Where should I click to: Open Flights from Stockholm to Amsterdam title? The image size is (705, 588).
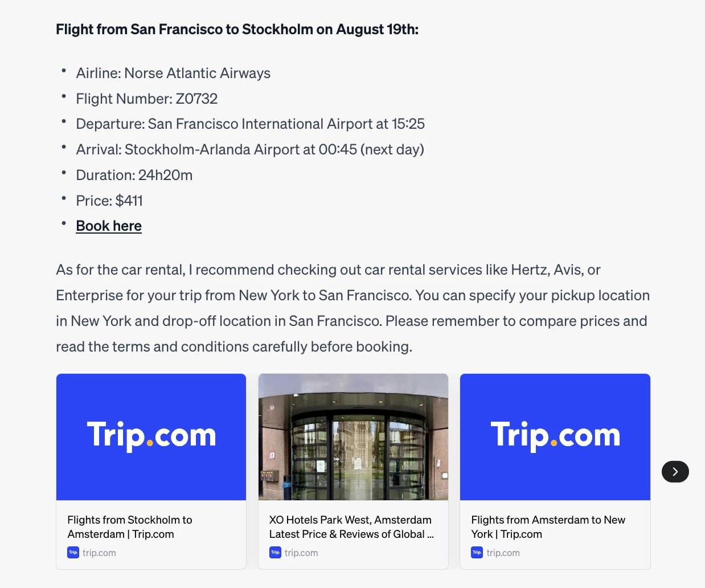(x=130, y=527)
